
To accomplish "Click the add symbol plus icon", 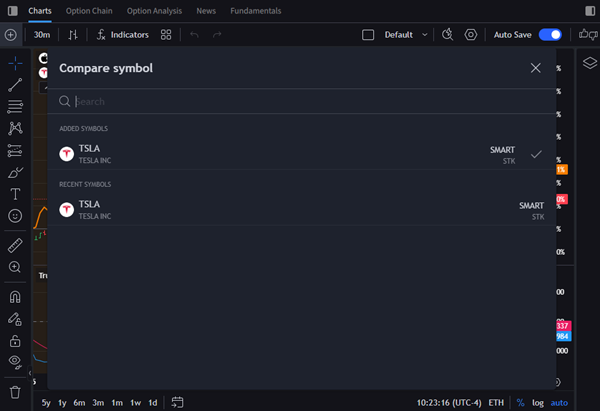I will point(11,35).
